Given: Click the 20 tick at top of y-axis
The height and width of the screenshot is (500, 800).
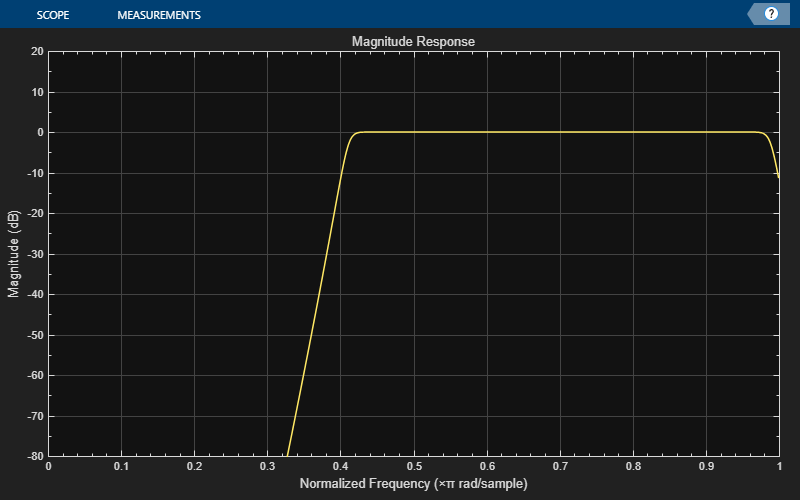Looking at the screenshot, I should point(37,51).
